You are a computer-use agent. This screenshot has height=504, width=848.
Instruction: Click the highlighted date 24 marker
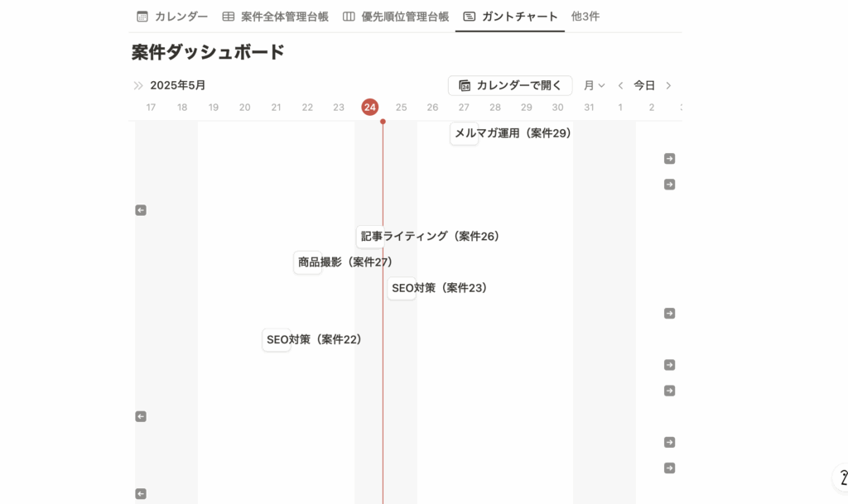370,108
